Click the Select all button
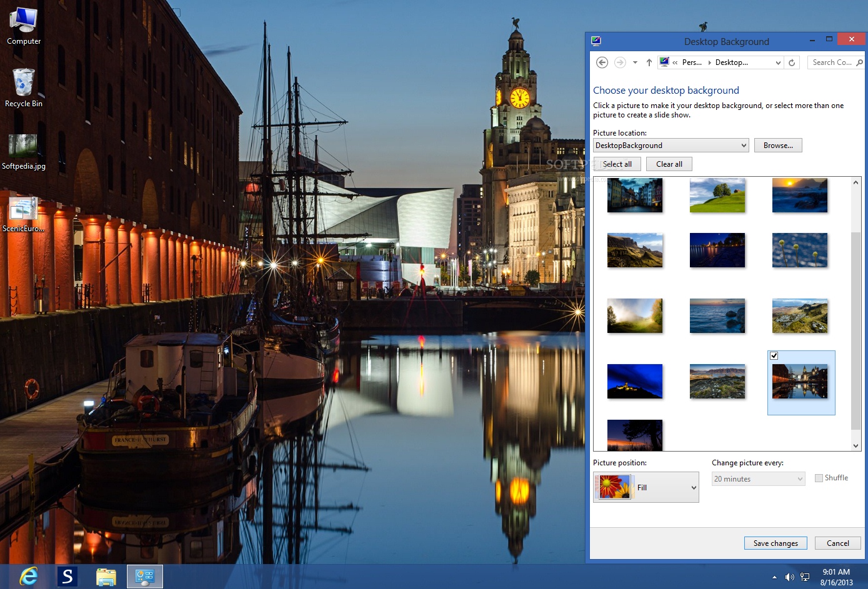Image resolution: width=868 pixels, height=589 pixels. 617,164
